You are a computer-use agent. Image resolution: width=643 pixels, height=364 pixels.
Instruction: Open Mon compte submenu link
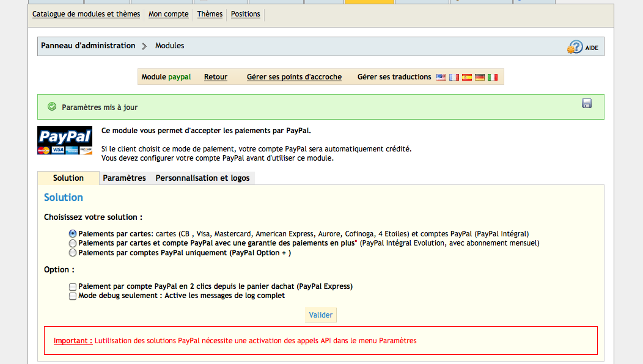(x=169, y=14)
